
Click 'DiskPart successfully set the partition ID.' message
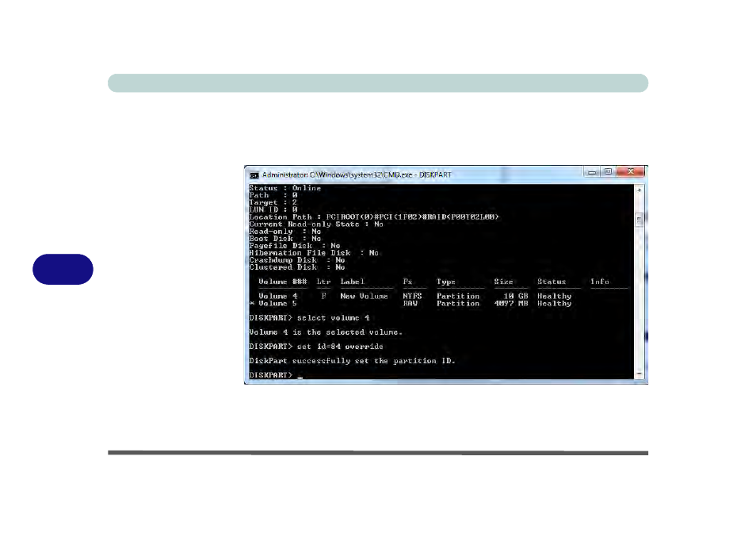tap(352, 361)
